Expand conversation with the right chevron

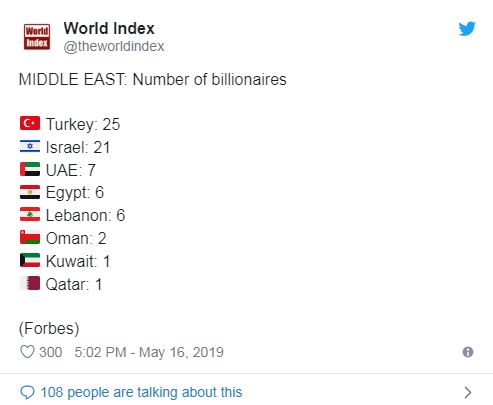(468, 392)
